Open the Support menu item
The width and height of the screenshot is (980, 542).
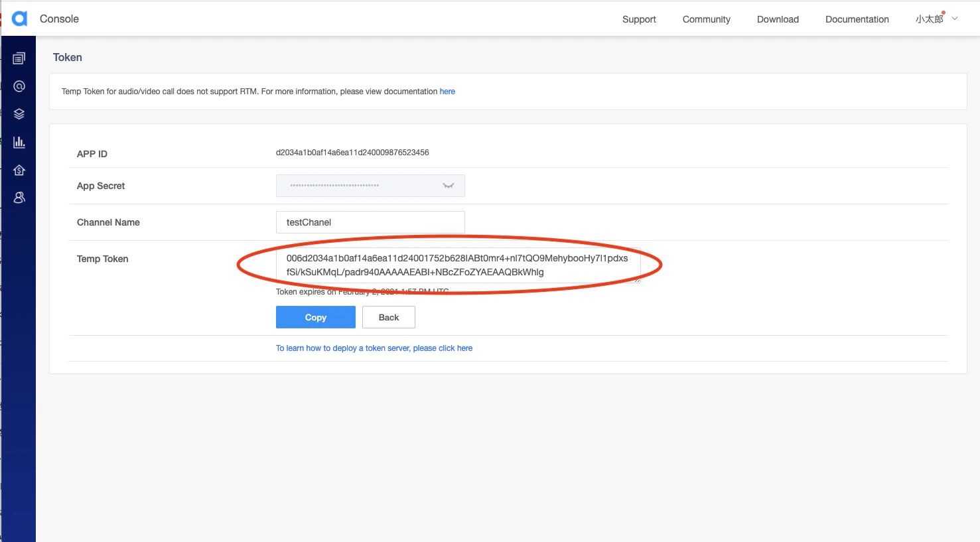[x=639, y=19]
